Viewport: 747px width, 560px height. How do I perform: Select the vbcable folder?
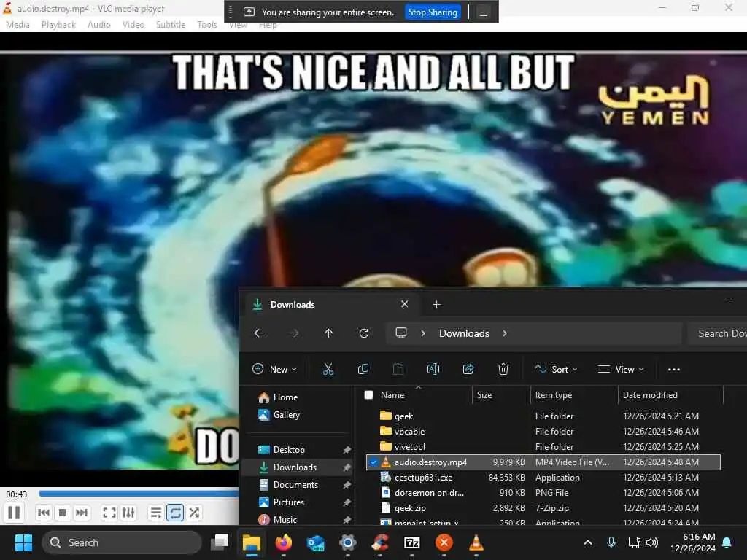(543, 432)
